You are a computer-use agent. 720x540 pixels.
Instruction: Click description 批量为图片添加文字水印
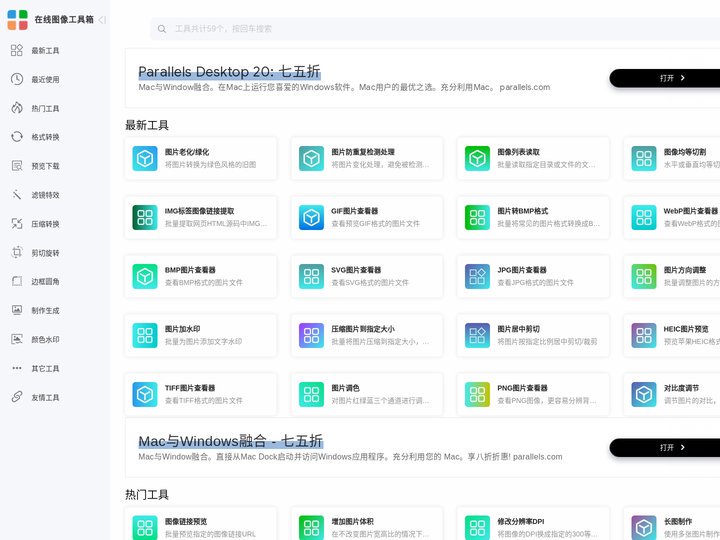203,342
